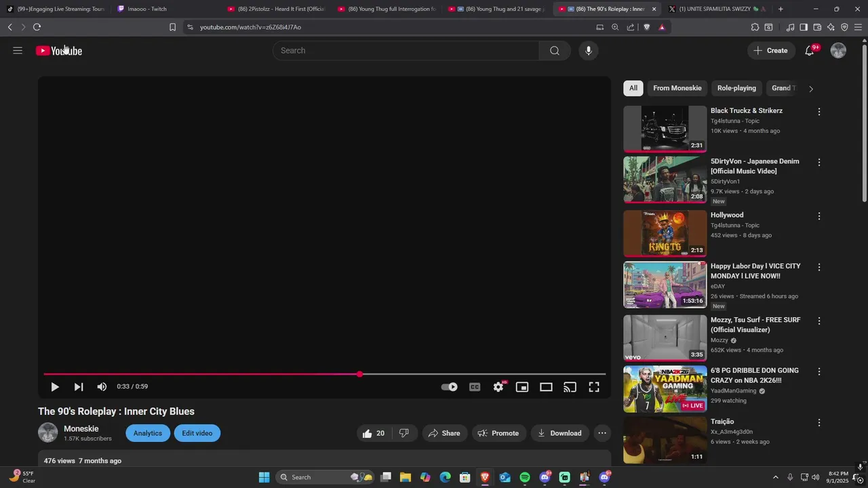Open options for Black Truckz & Strikerz
Viewport: 868px width, 488px height.
coord(819,112)
